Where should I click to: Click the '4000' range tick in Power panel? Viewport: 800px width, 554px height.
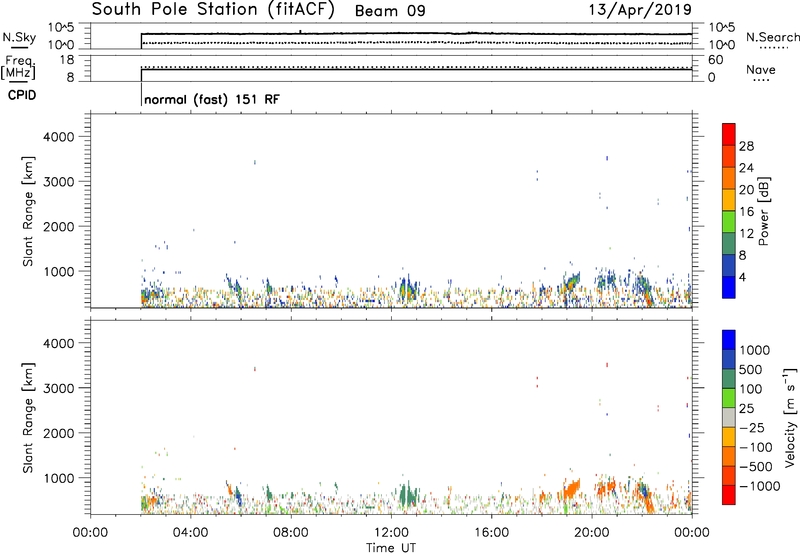click(x=58, y=137)
